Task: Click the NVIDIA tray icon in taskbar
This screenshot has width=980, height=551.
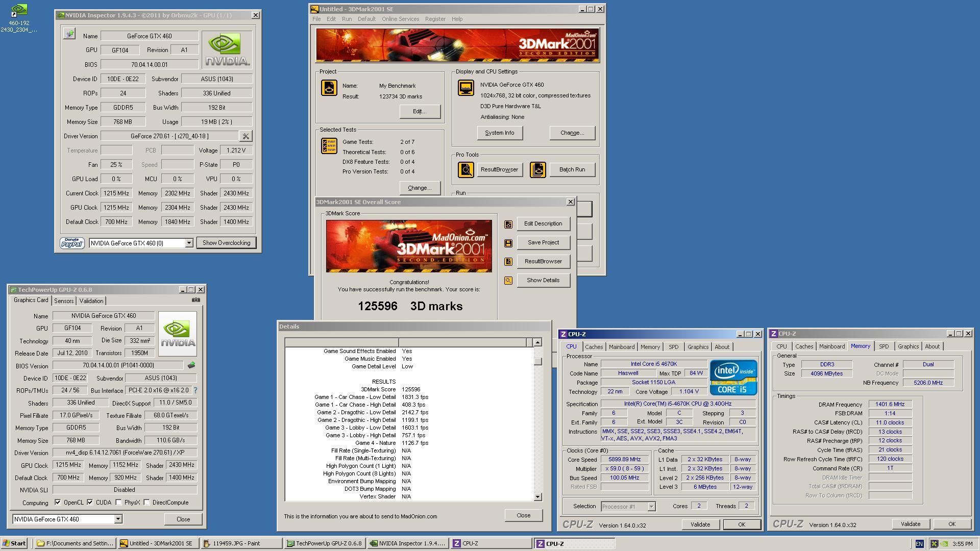Action: pos(944,544)
